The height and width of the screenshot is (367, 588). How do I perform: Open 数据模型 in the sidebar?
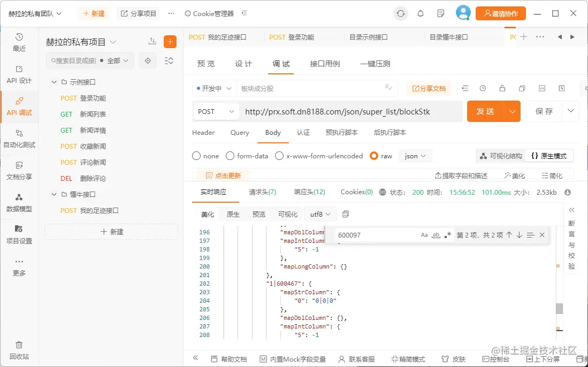click(x=19, y=202)
